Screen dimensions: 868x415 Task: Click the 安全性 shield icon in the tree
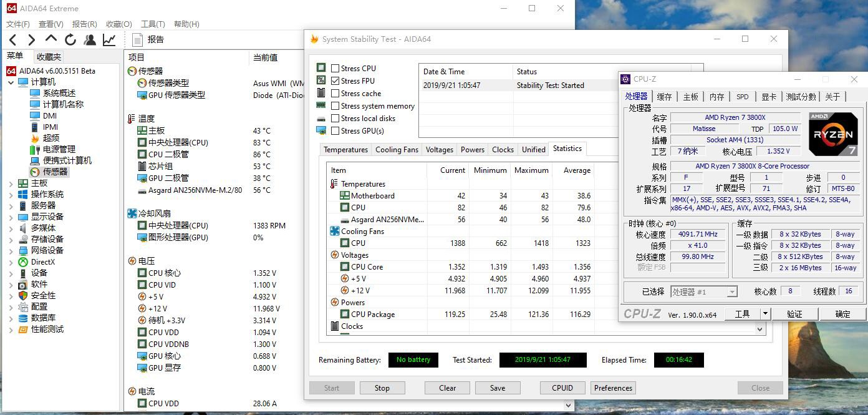pos(23,296)
